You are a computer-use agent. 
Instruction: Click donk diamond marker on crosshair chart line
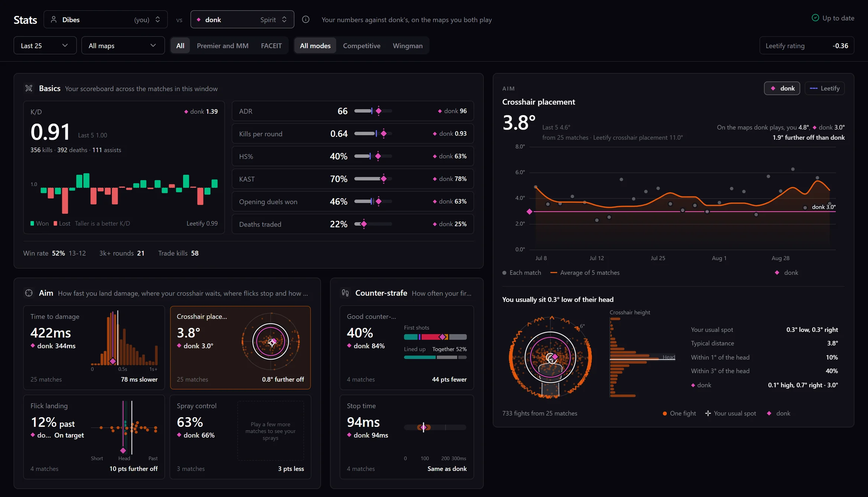[529, 212]
